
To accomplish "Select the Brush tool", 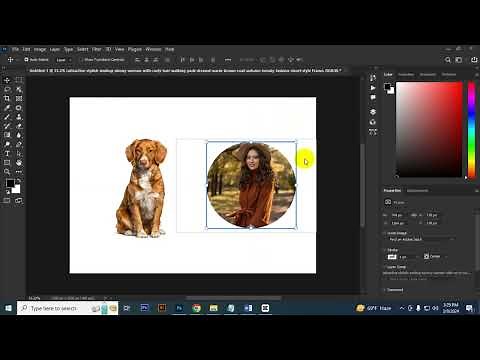I will [7, 117].
